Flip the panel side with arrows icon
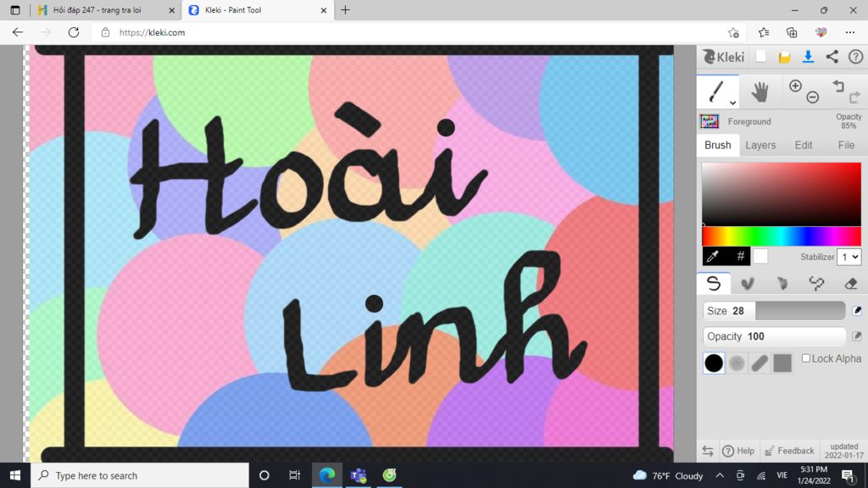This screenshot has height=488, width=868. click(708, 451)
